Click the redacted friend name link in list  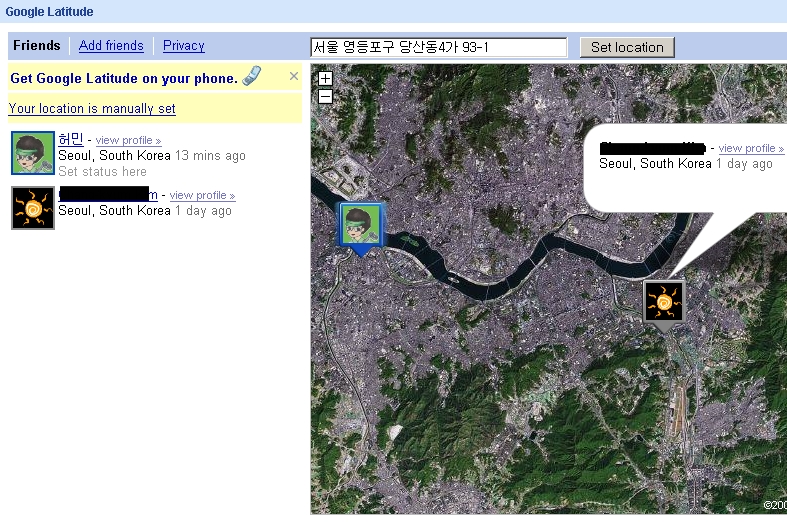pyautogui.click(x=108, y=194)
